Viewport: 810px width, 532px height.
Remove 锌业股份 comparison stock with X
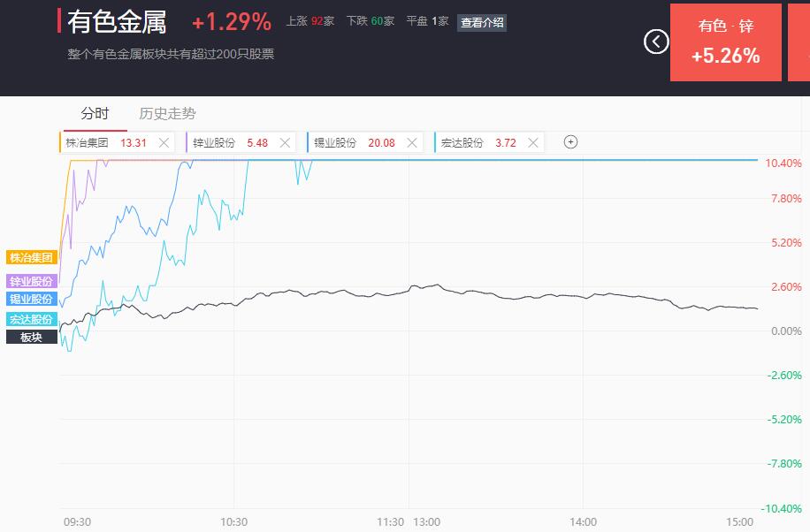point(285,142)
